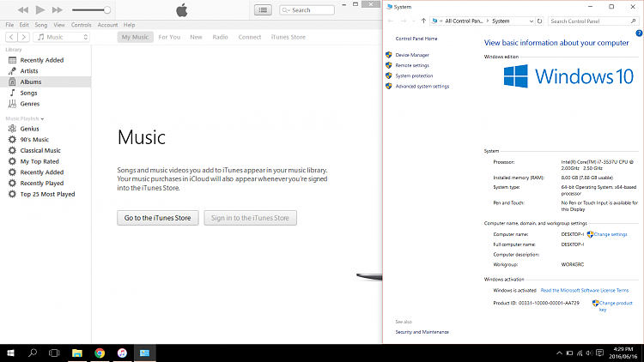
Task: Switch to the Radio tab
Action: point(220,37)
